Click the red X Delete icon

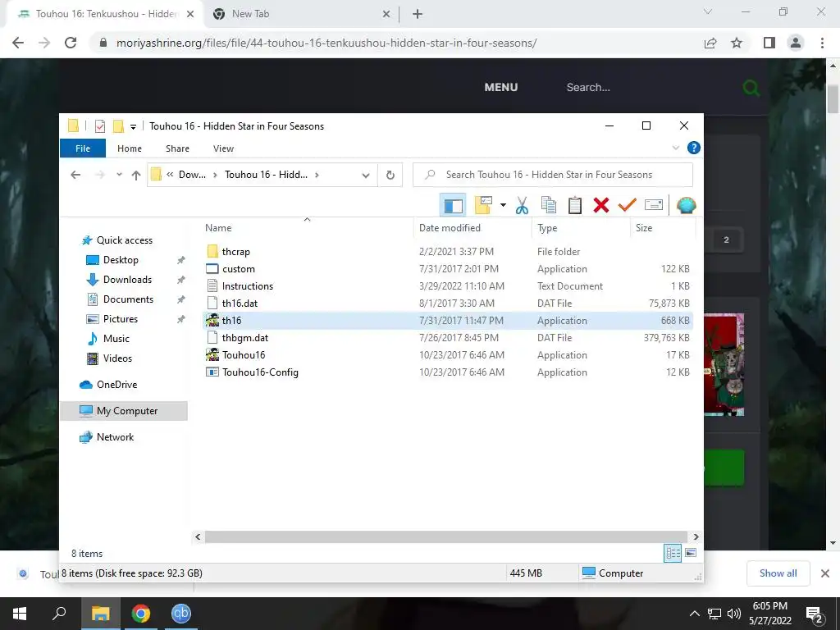pyautogui.click(x=601, y=205)
